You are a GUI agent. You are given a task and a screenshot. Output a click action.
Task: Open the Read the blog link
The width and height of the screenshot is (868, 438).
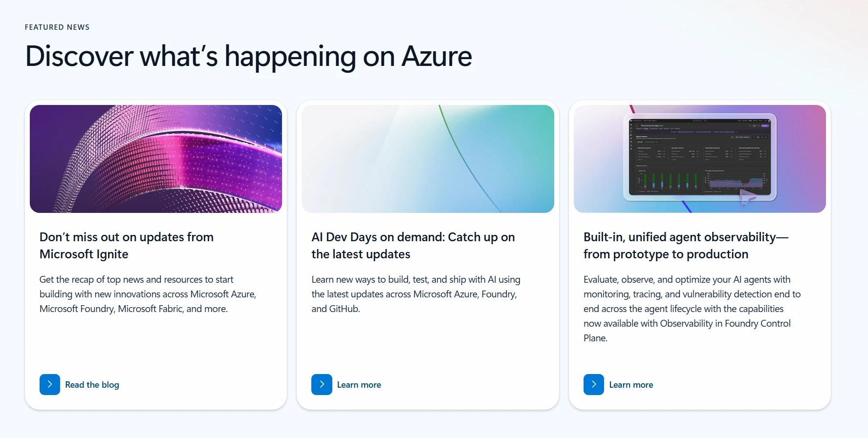pos(92,385)
